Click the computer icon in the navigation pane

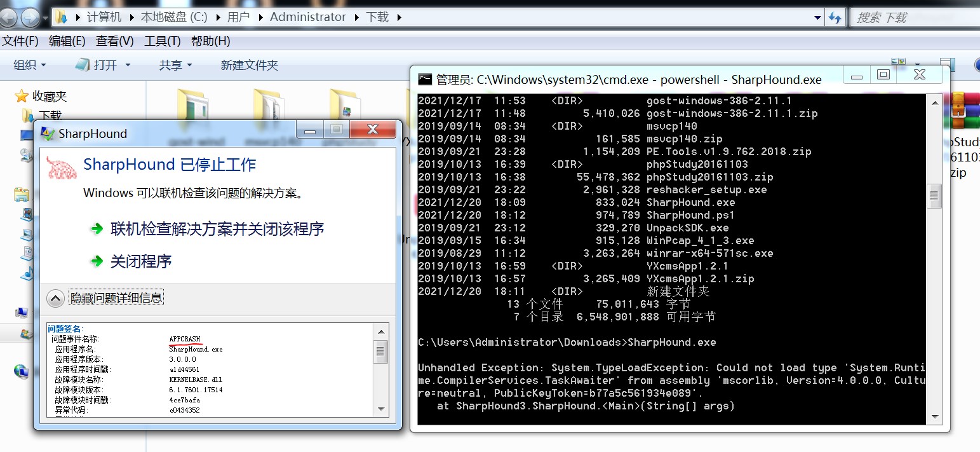23,311
